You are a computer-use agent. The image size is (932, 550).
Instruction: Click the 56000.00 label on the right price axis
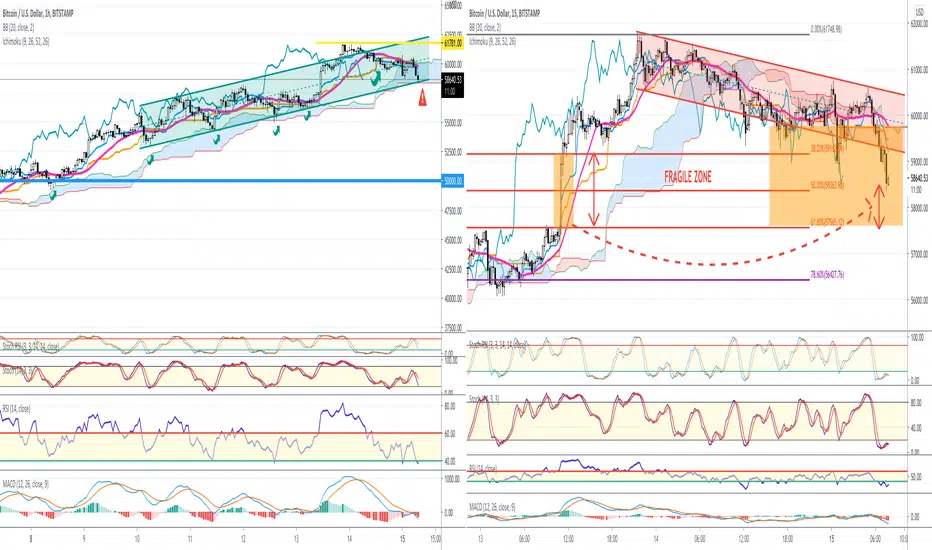[919, 301]
